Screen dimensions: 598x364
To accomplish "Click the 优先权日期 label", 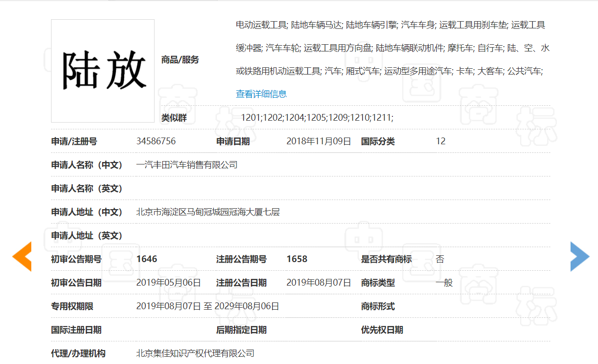I will [x=382, y=330].
